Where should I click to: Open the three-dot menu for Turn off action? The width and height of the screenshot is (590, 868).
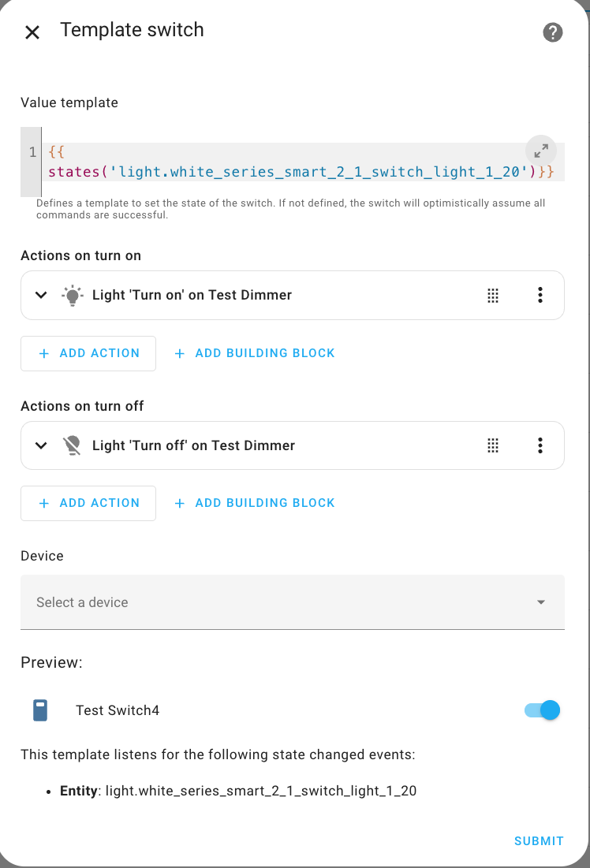(x=540, y=445)
